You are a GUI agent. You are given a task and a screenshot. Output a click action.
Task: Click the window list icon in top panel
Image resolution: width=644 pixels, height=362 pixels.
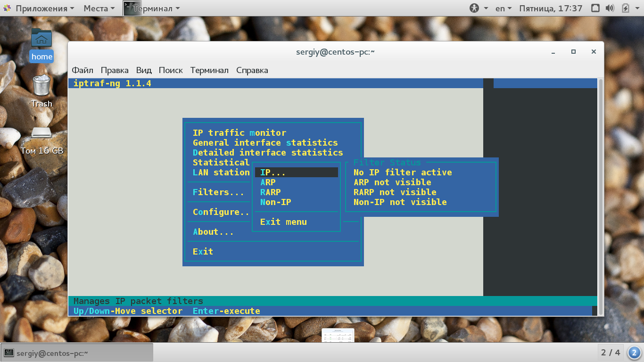click(595, 8)
